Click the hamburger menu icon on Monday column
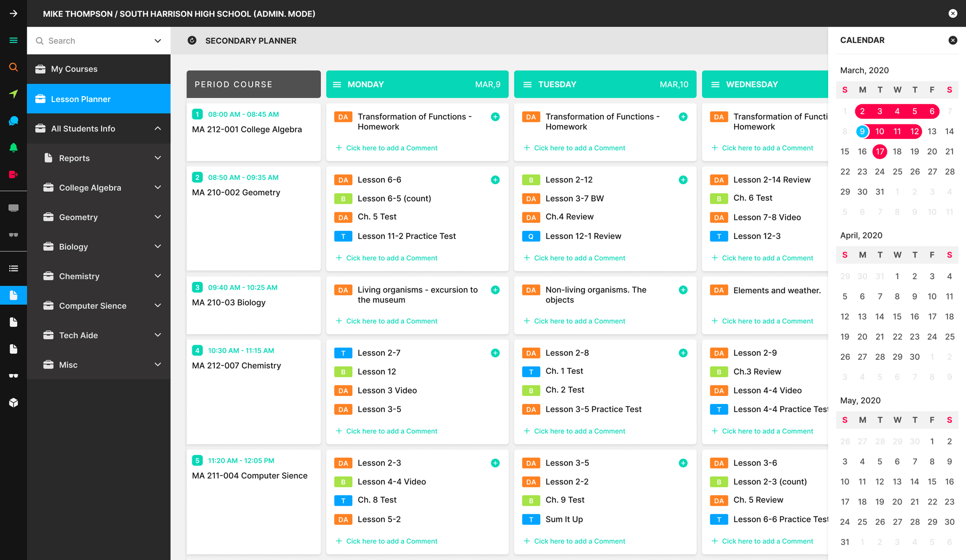This screenshot has width=966, height=560. [x=337, y=84]
